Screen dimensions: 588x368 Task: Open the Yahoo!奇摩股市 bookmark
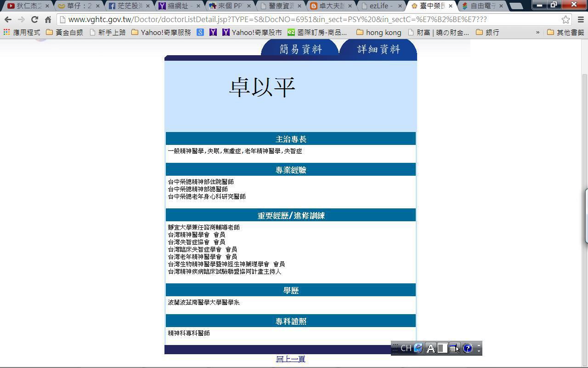coord(252,32)
